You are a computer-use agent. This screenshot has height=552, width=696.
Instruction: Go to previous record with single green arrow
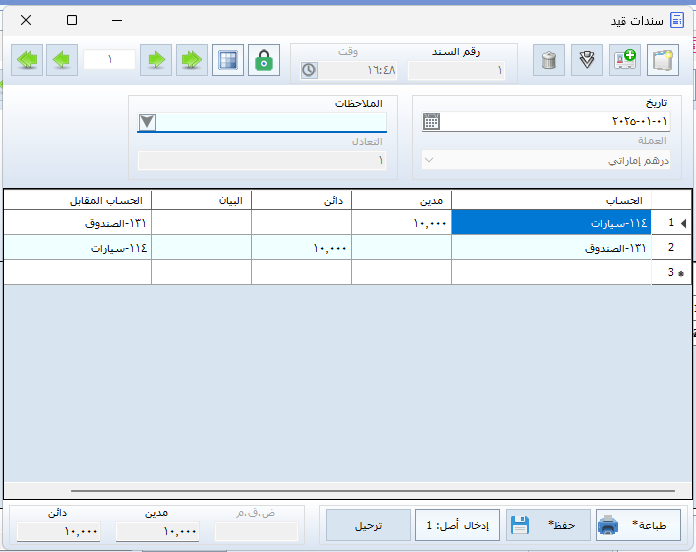[62, 60]
